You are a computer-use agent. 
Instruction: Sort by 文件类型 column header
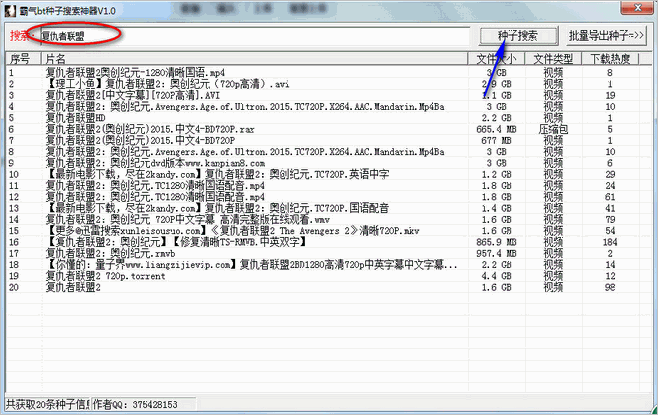pos(553,59)
